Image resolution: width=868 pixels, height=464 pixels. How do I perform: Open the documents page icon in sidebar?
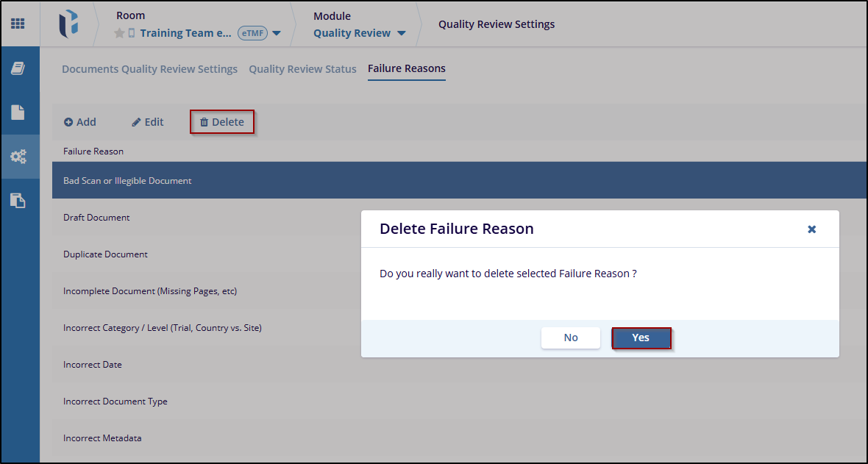(x=18, y=113)
